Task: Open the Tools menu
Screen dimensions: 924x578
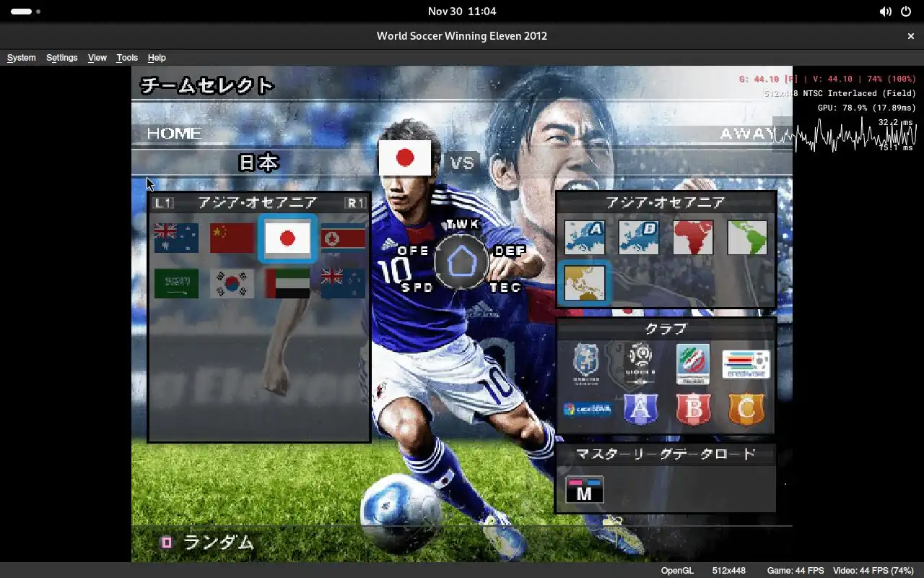Action: [x=127, y=58]
